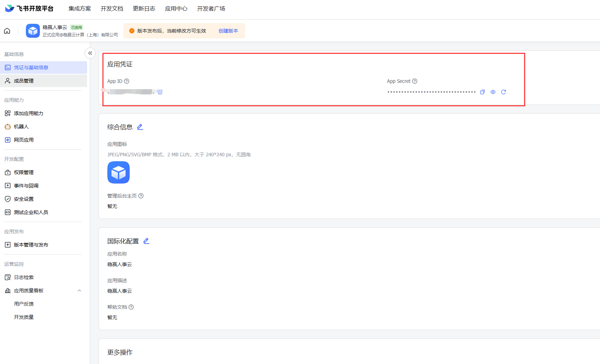Open 应用中心 top menu
The image size is (600, 364).
click(x=176, y=9)
